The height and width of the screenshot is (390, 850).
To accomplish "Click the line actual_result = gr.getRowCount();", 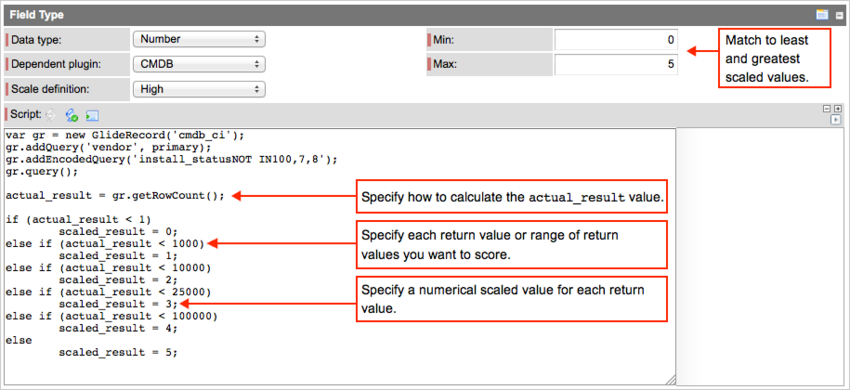I will point(115,196).
